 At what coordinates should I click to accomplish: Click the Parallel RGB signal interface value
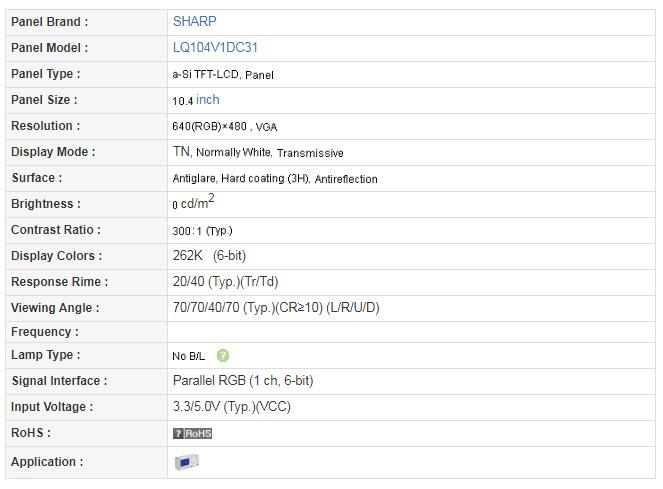coord(243,381)
